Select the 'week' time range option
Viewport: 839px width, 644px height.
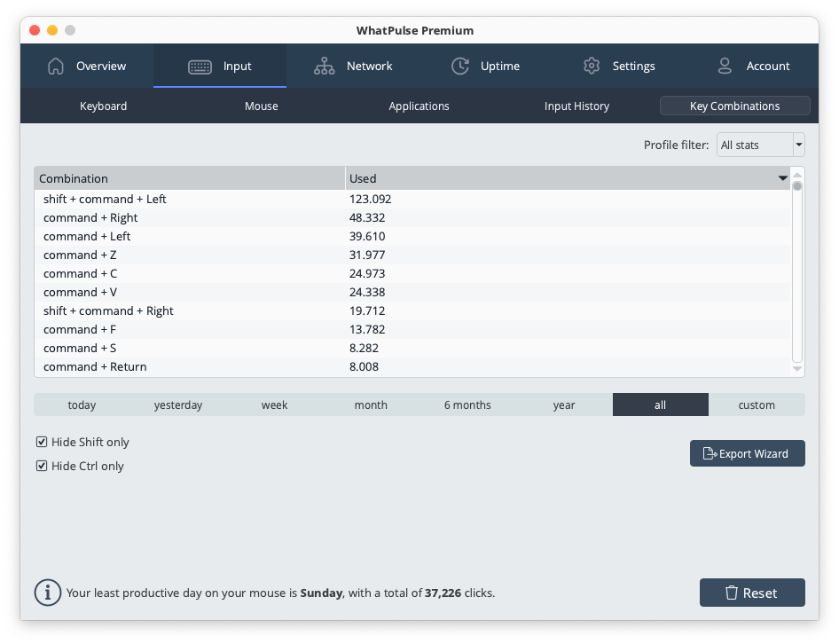coord(274,405)
